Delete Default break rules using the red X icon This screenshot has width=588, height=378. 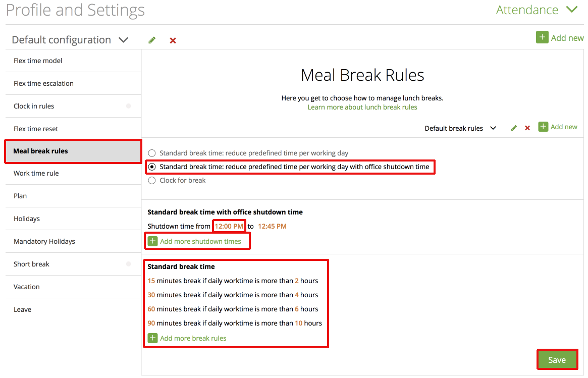tap(527, 128)
